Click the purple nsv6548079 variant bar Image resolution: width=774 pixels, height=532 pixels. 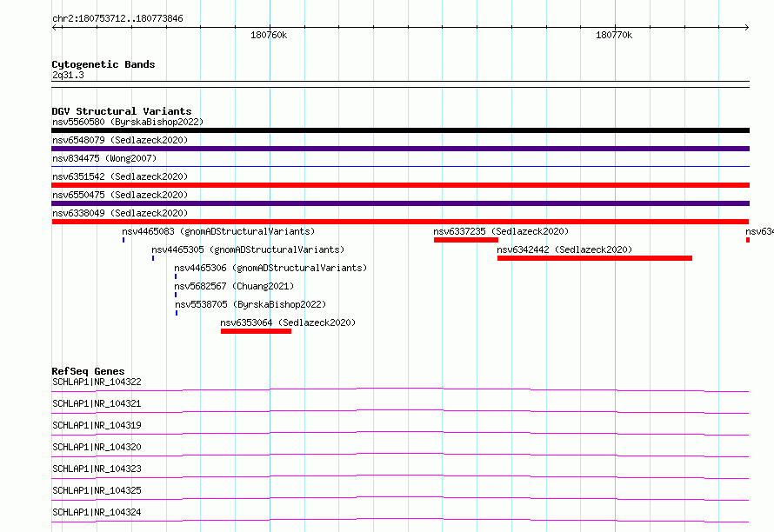coord(400,149)
